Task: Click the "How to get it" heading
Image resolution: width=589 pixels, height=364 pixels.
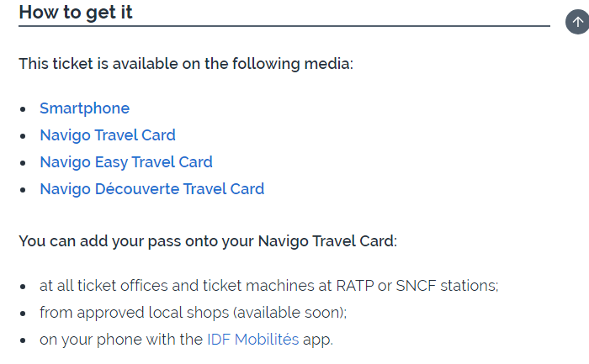Action: [76, 12]
